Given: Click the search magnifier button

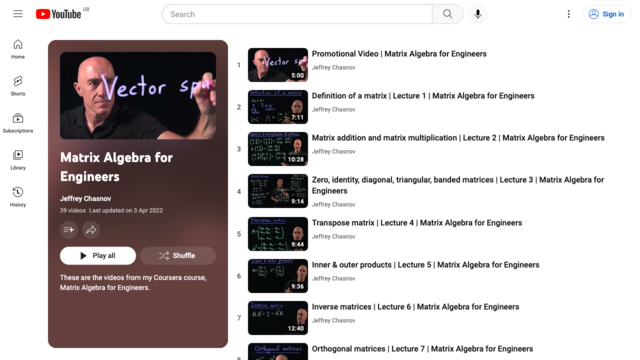Looking at the screenshot, I should click(448, 14).
